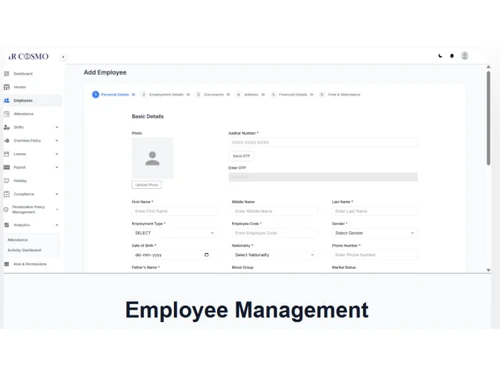This screenshot has width=500, height=375.
Task: Expand the Compliance submenu arrow
Action: point(57,194)
